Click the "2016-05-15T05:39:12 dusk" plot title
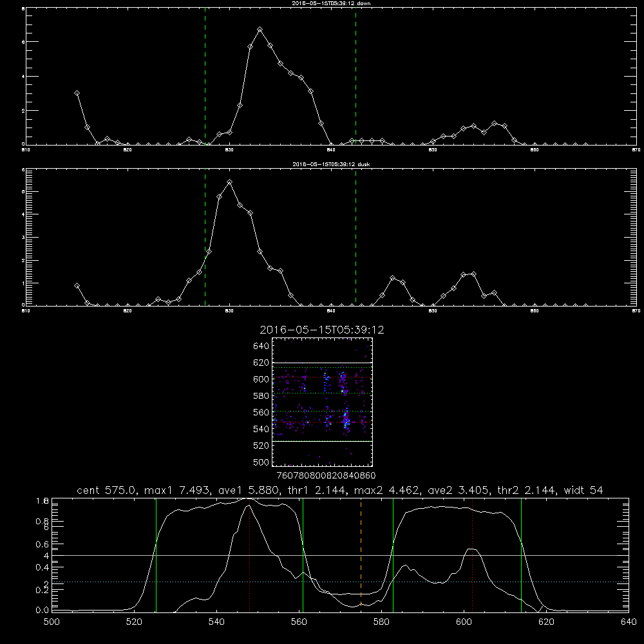The image size is (644, 644). point(331,164)
